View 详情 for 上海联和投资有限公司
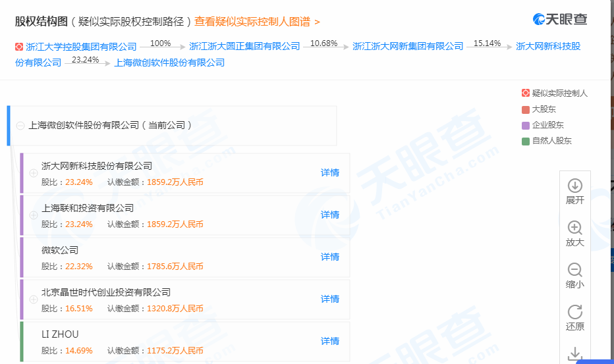The image size is (614, 364). (x=329, y=215)
